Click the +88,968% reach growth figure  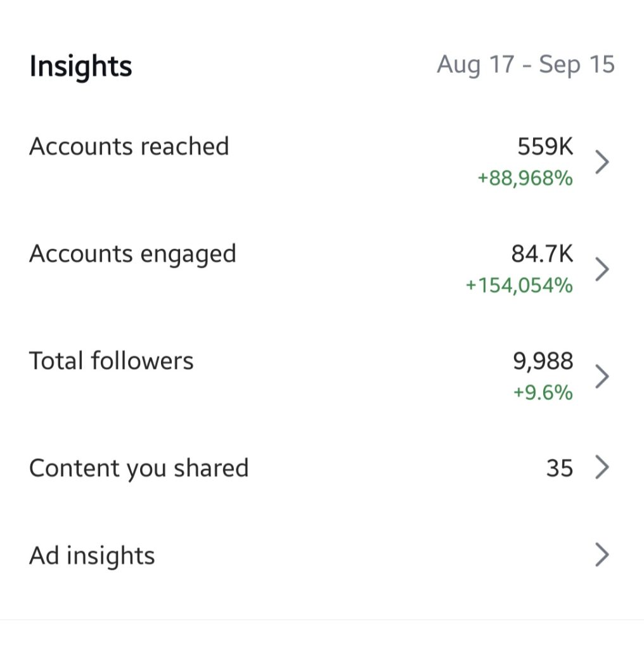(525, 178)
